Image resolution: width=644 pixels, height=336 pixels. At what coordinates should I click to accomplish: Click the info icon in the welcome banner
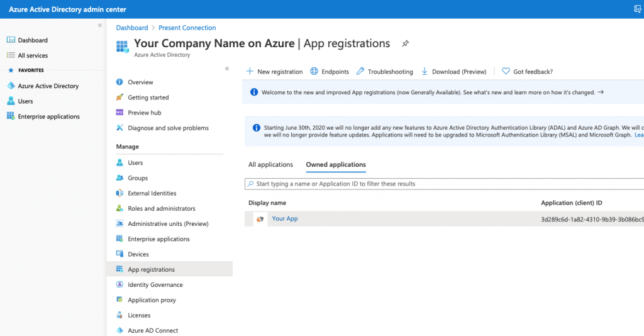pos(254,92)
